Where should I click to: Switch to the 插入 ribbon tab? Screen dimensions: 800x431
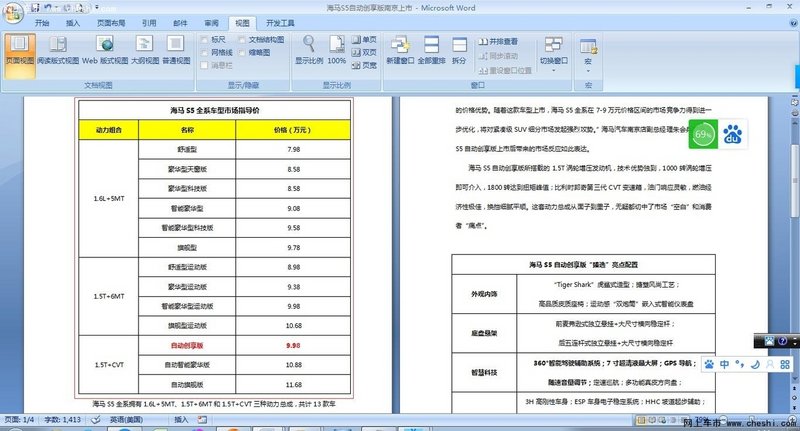73,23
